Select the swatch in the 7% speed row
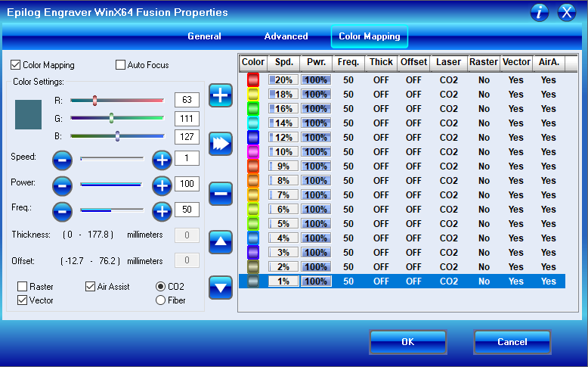This screenshot has width=588, height=367. point(253,195)
